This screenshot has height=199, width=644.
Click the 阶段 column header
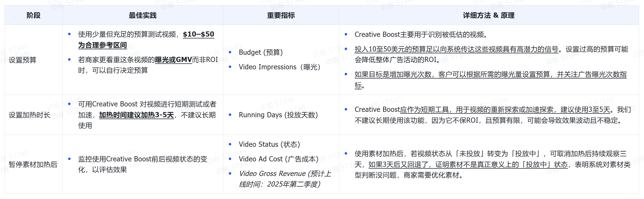[33, 15]
